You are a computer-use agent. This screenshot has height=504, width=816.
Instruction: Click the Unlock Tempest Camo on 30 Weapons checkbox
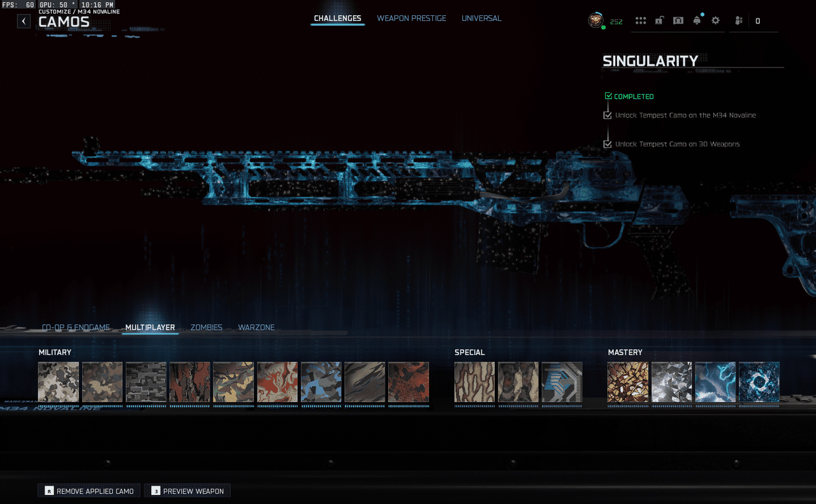pos(608,144)
